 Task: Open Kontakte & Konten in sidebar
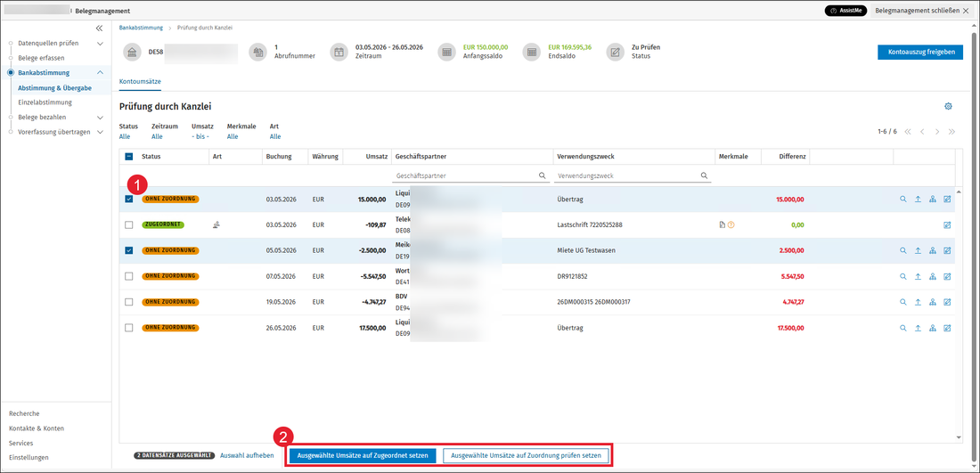click(x=37, y=428)
